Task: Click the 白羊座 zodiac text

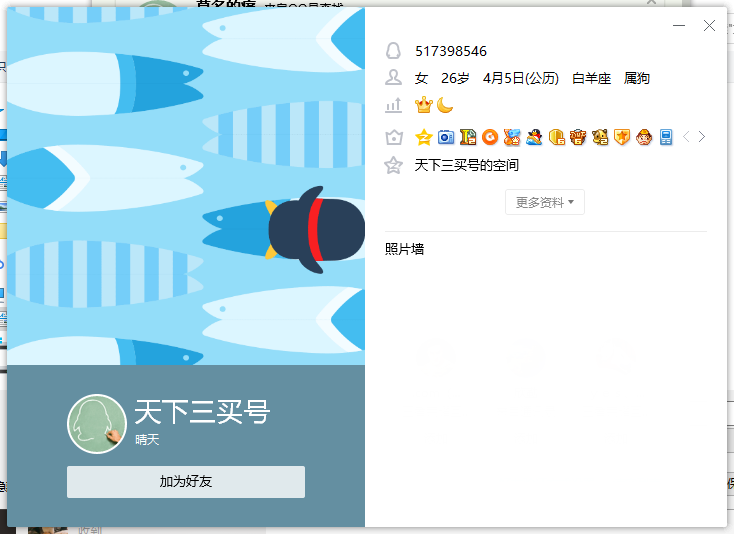Action: [x=591, y=78]
